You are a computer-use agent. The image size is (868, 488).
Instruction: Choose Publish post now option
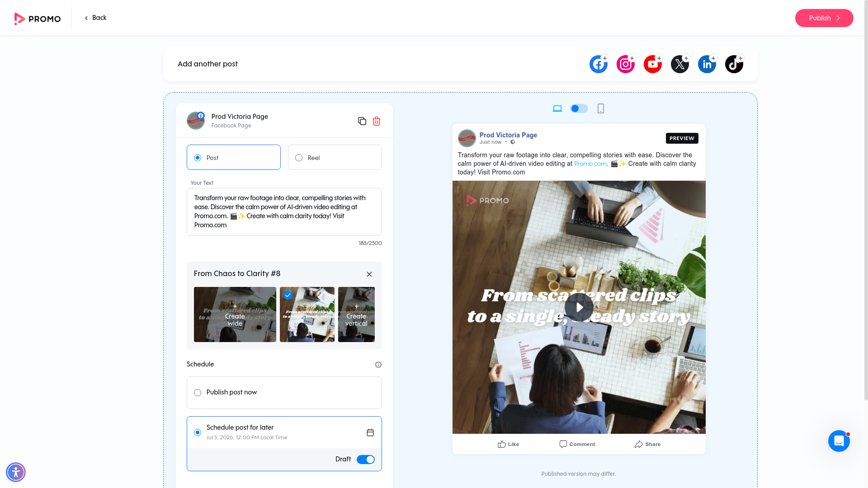click(284, 393)
